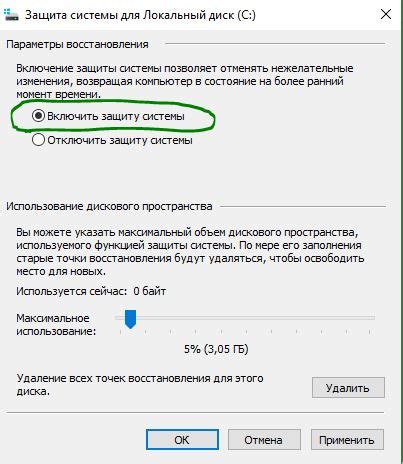Close the Защита системы dialog
This screenshot has width=403, height=464.
(x=386, y=14)
